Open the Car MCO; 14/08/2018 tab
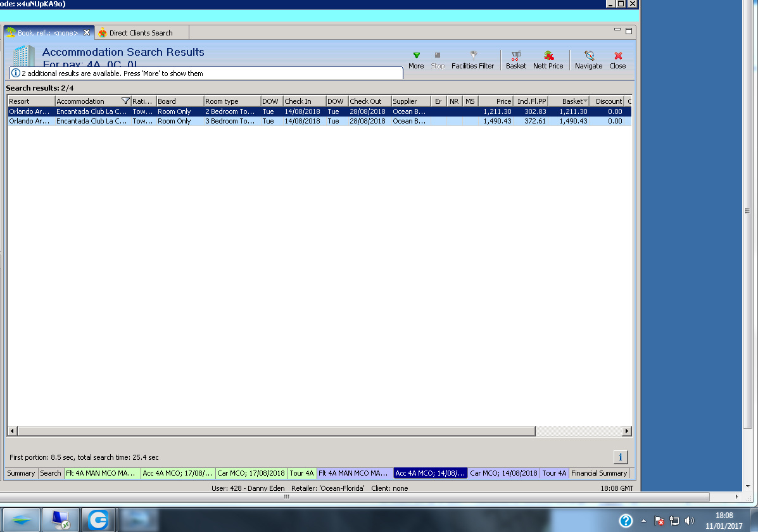758x532 pixels. [503, 473]
